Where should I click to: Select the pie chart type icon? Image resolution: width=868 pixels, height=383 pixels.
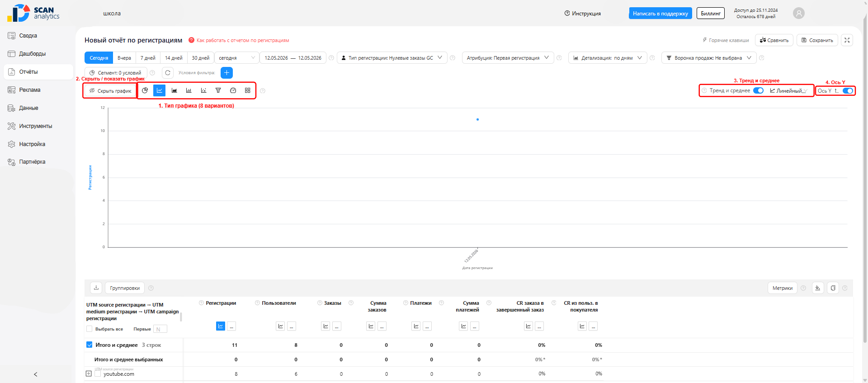pos(145,90)
